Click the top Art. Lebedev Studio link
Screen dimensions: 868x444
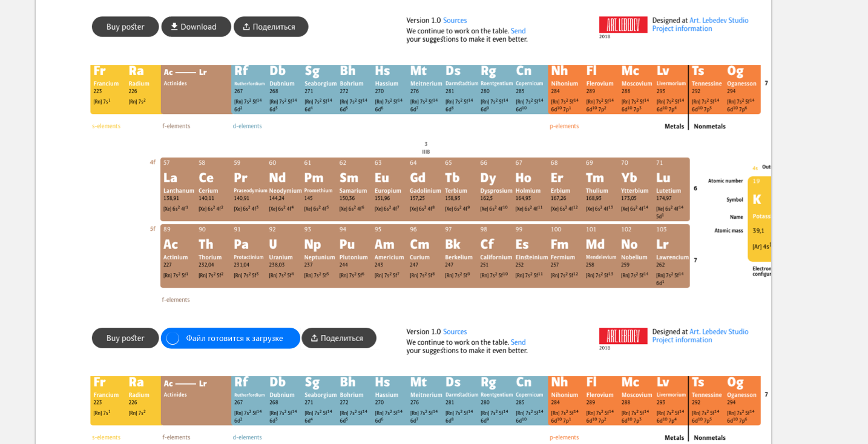coord(718,20)
